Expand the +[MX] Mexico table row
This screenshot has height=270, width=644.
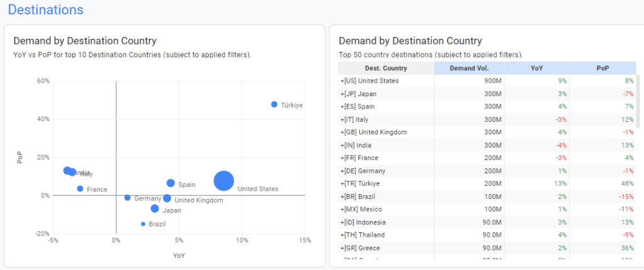342,209
